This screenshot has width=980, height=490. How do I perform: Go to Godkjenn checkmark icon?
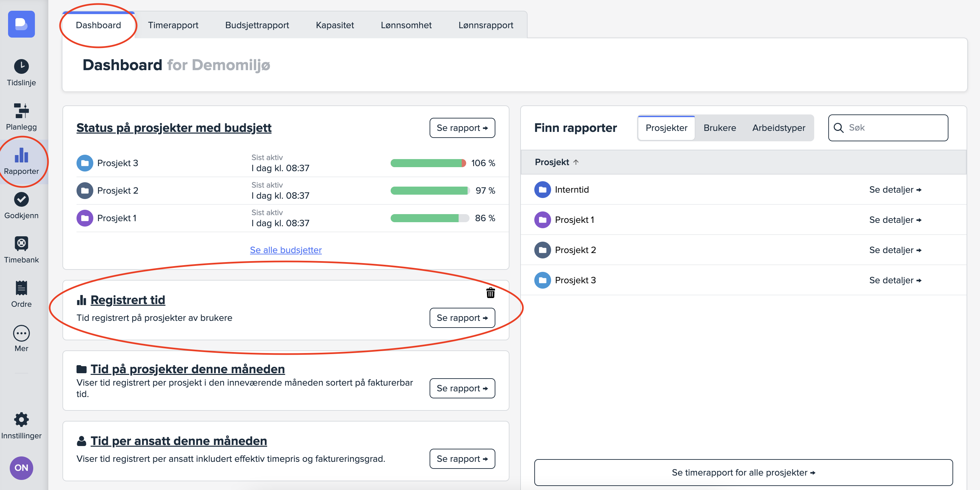click(21, 205)
